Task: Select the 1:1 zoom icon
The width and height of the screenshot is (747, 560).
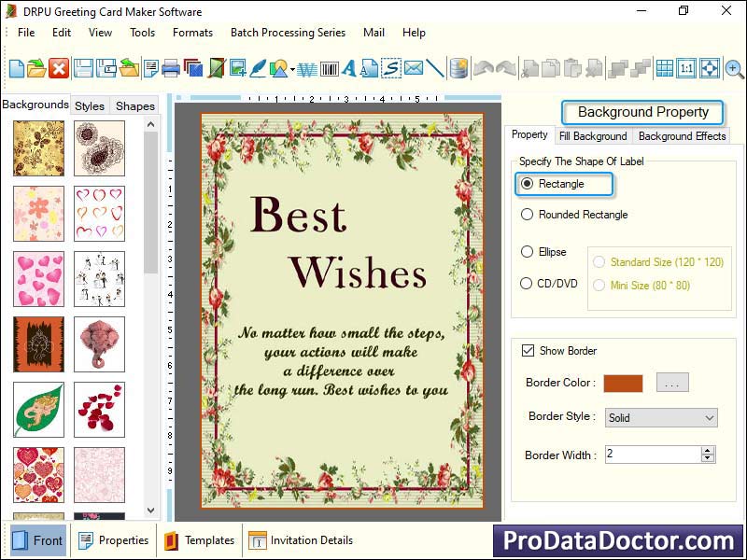Action: [688, 67]
